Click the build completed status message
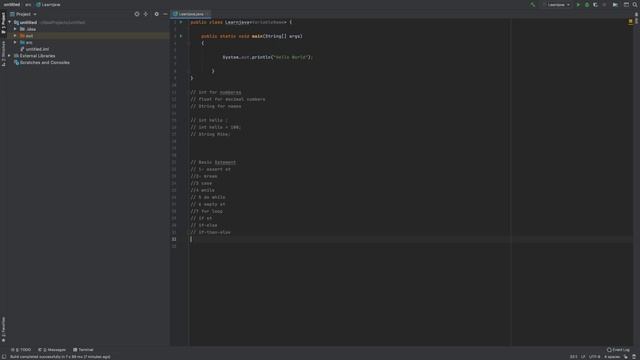The width and height of the screenshot is (640, 360). 60,357
